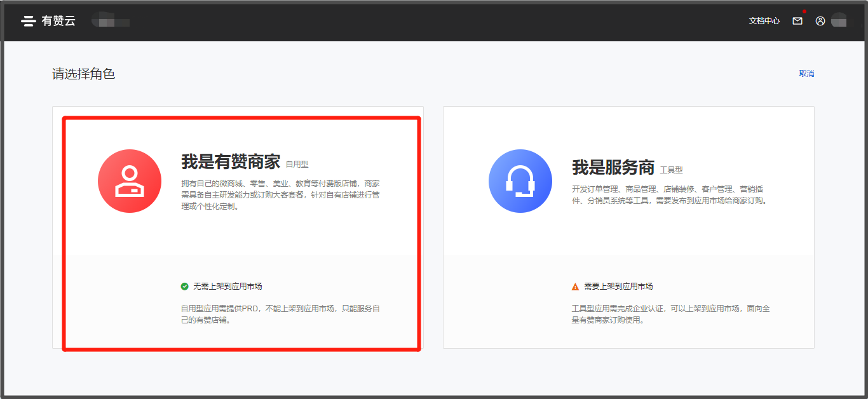Choose the 我是有赞商家 heading
Image resolution: width=868 pixels, height=399 pixels.
pos(231,162)
